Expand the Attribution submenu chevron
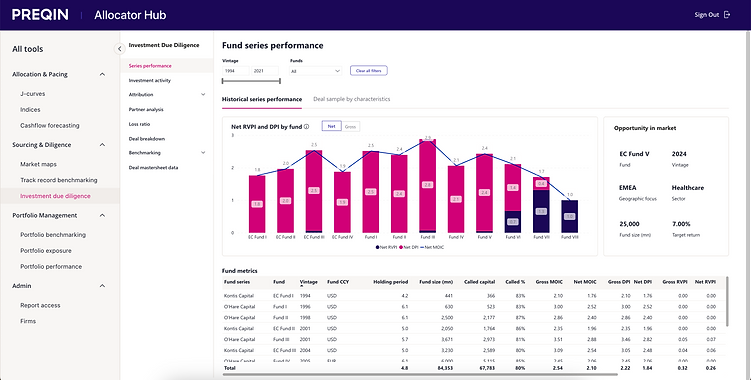Image resolution: width=751 pixels, height=380 pixels. [x=203, y=95]
